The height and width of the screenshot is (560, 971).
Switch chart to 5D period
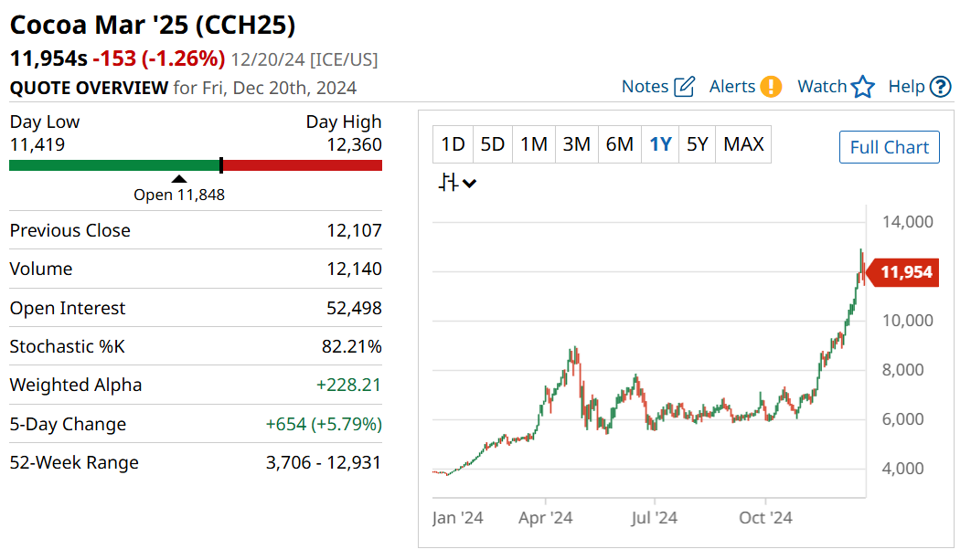tap(493, 144)
